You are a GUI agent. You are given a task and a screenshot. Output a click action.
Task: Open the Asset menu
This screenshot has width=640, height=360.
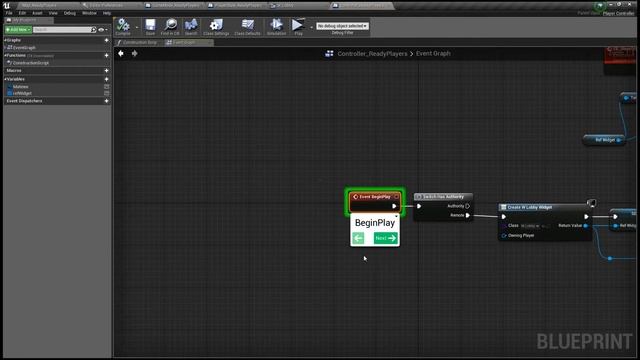pos(37,13)
